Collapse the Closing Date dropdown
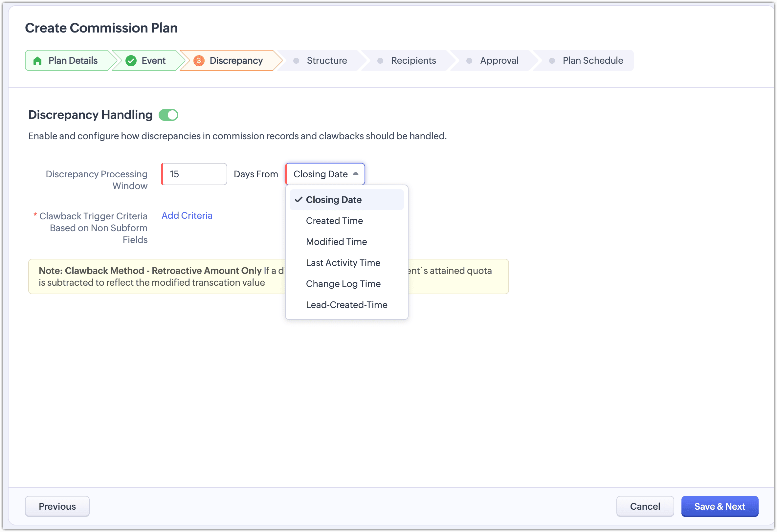Screen dimensions: 777x532 tap(325, 174)
